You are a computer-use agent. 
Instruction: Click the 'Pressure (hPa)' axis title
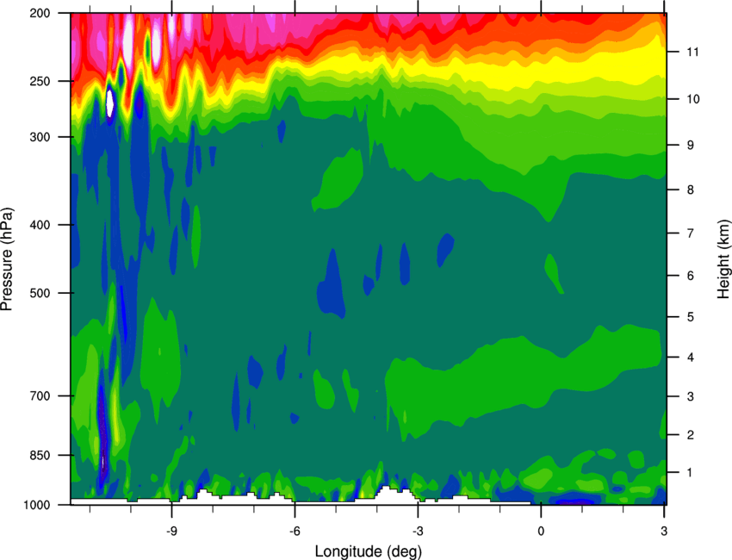click(x=7, y=259)
